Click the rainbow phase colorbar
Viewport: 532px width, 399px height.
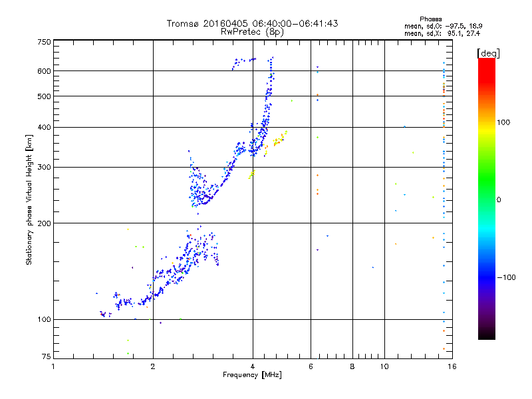(x=487, y=198)
